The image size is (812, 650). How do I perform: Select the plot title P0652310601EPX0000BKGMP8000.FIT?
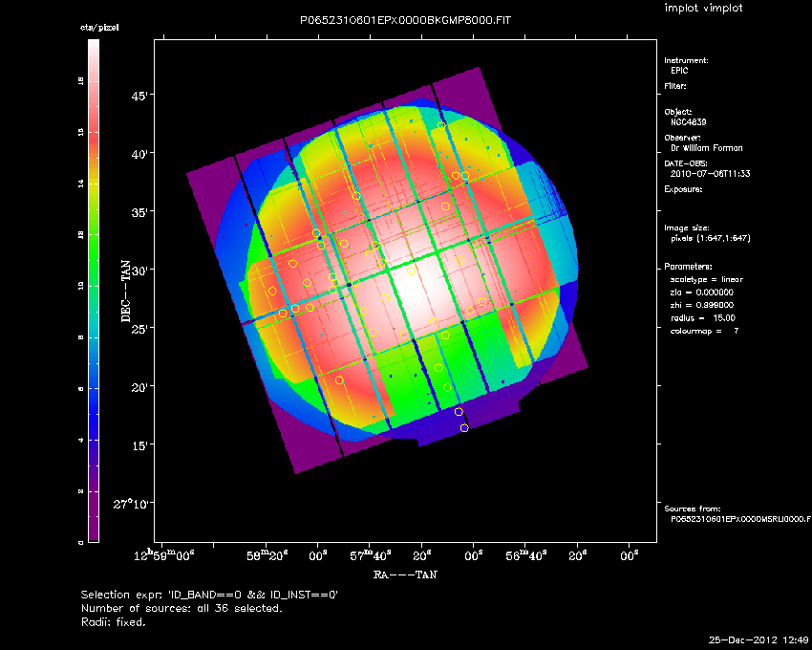click(x=405, y=21)
